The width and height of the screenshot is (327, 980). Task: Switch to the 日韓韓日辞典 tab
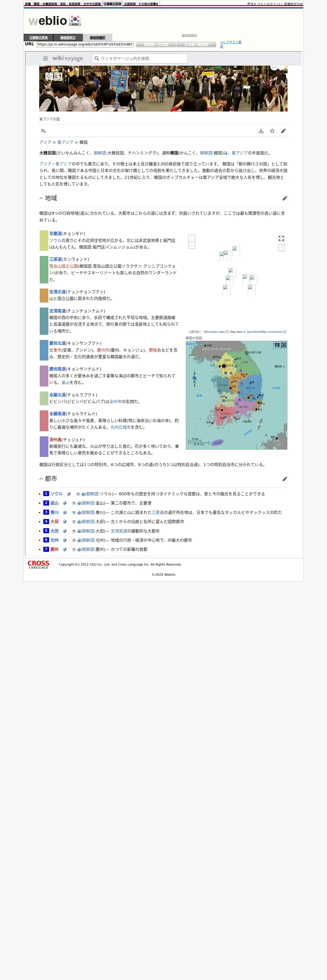click(38, 38)
